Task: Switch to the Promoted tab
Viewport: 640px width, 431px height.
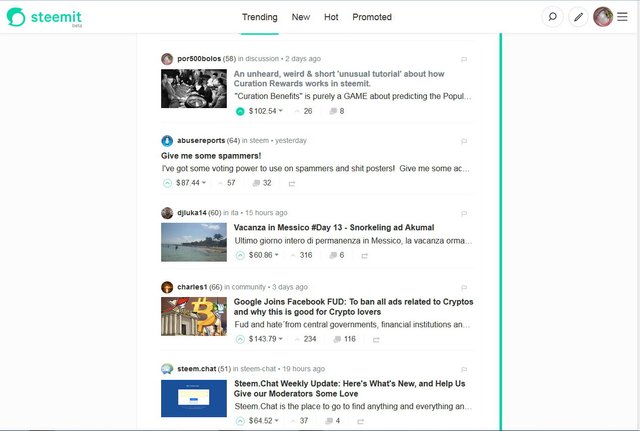Action: pos(372,17)
